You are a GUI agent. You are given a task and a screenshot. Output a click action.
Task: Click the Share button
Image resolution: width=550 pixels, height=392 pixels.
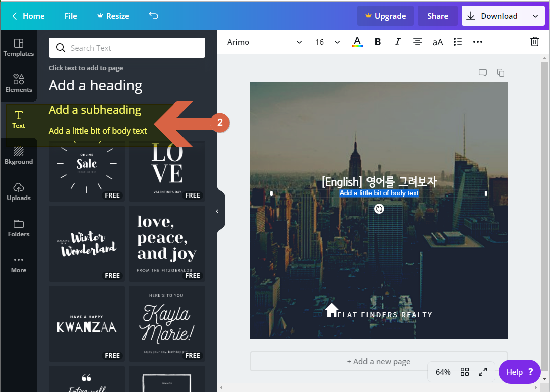click(x=437, y=16)
